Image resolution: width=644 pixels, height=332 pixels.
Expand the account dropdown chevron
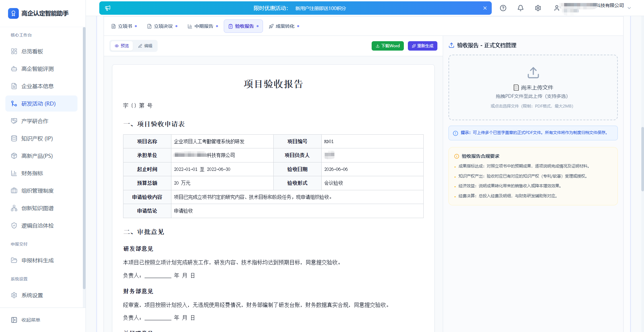(629, 8)
